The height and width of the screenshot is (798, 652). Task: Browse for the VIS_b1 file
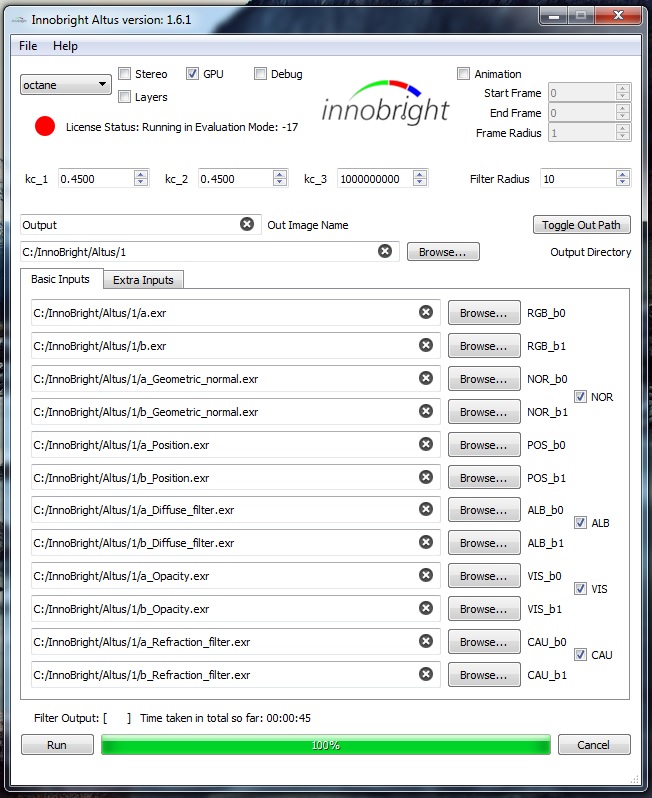(x=484, y=609)
